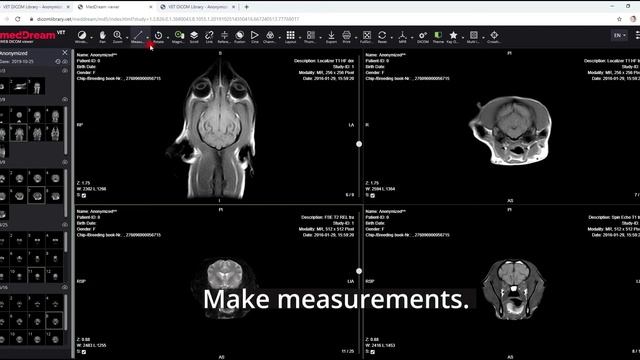Click the second series thumbnail scrollbar

pos(66,131)
